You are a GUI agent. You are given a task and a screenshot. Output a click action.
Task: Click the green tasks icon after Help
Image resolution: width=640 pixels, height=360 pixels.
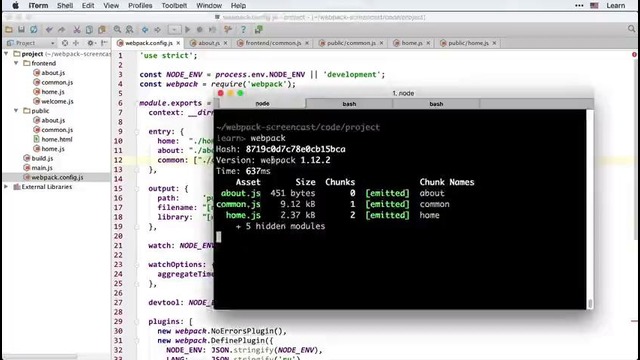click(258, 29)
